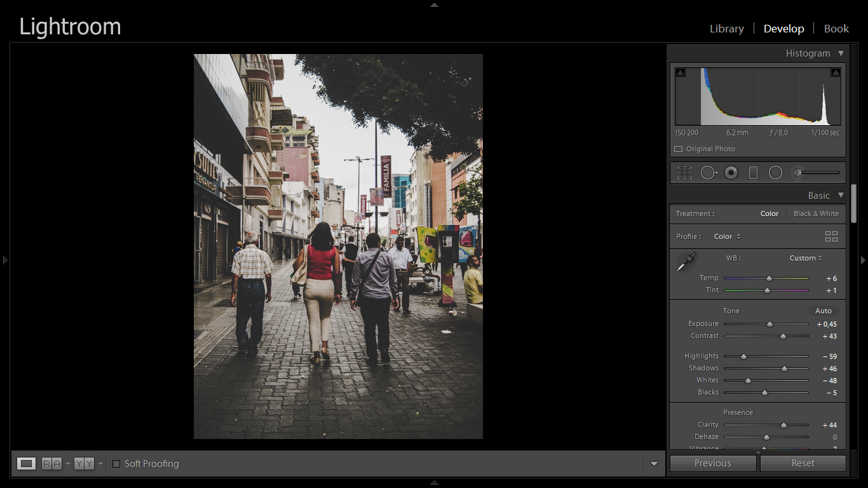This screenshot has width=868, height=488.
Task: Click the Temp value +6
Action: (831, 279)
